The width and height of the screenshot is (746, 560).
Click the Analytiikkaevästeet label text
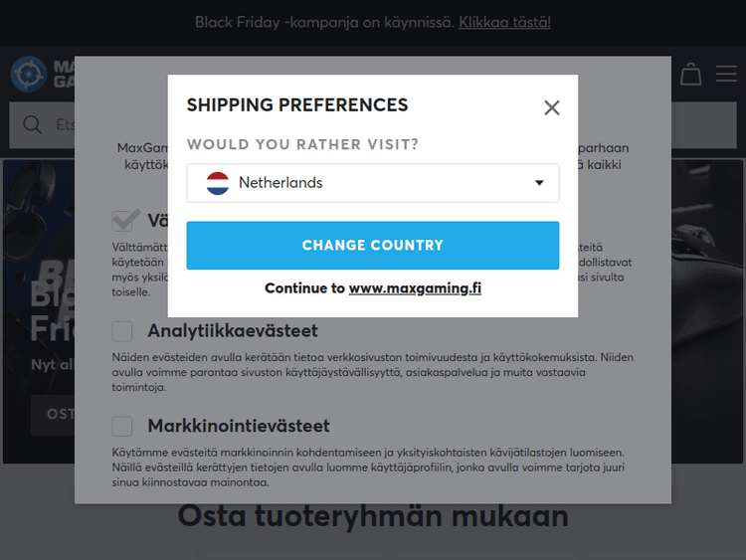tap(233, 330)
